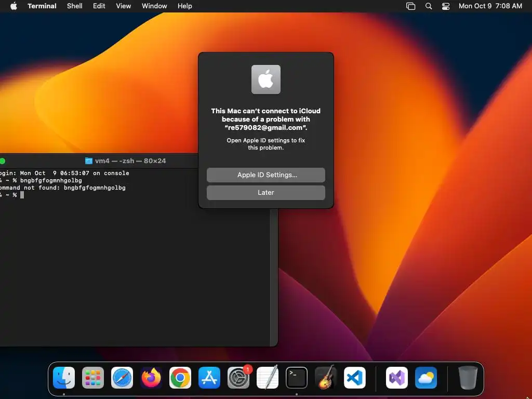Click the Terminal prompt cursor line
532x399 pixels.
[12, 195]
